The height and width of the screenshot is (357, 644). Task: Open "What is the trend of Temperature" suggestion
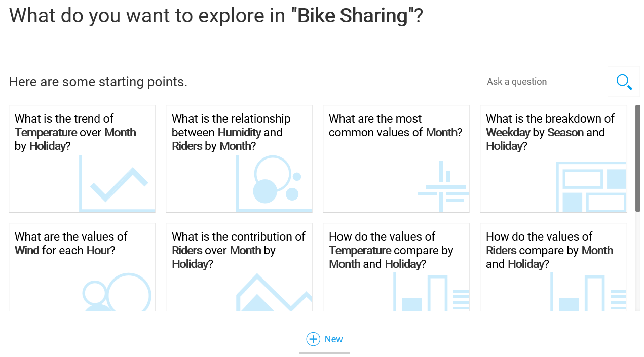[x=75, y=132]
